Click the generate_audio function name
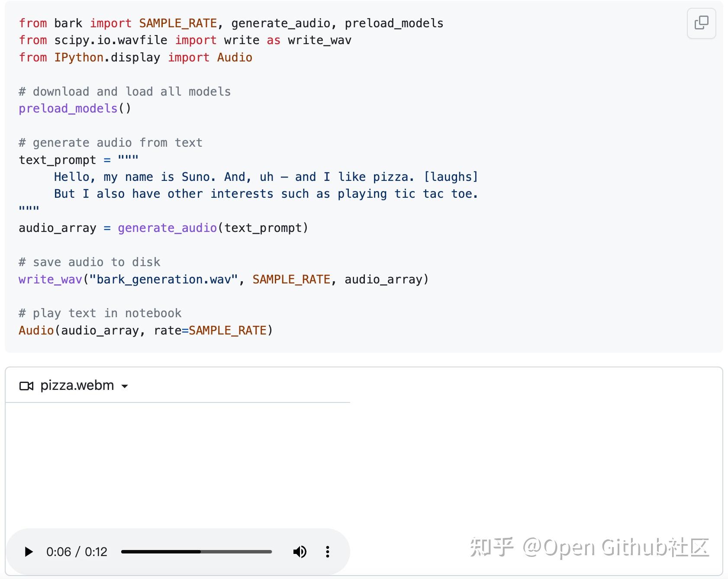Image resolution: width=728 pixels, height=579 pixels. pyautogui.click(x=167, y=228)
